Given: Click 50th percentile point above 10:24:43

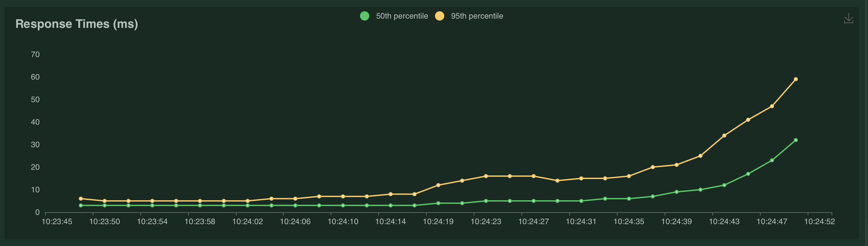Looking at the screenshot, I should pyautogui.click(x=724, y=185).
